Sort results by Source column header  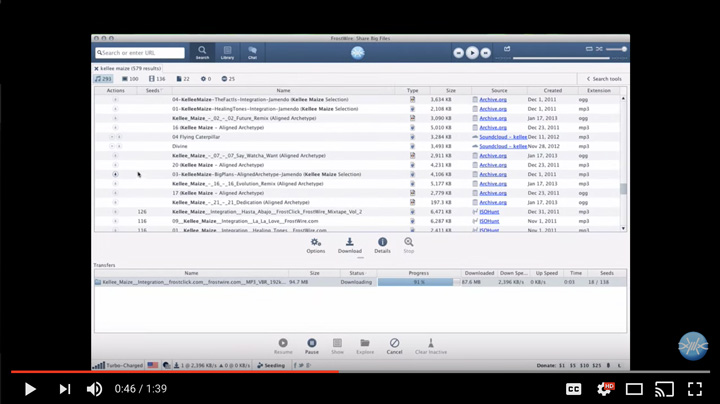[499, 90]
